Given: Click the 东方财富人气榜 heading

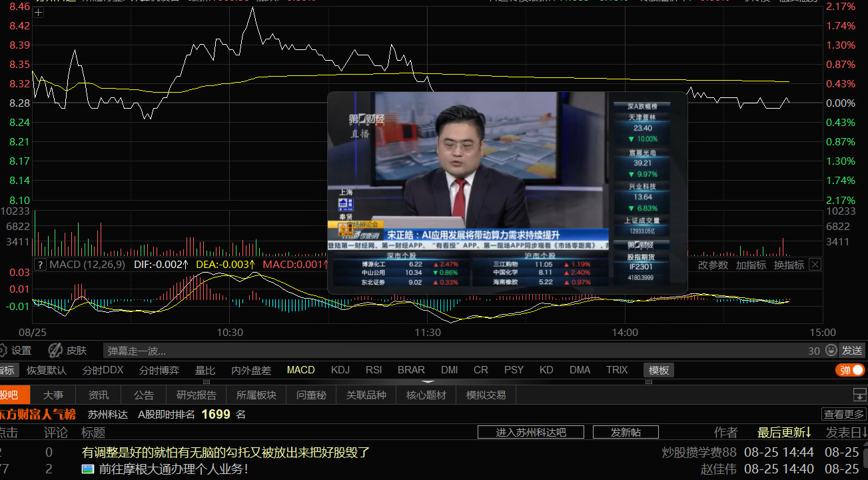Looking at the screenshot, I should [x=38, y=414].
